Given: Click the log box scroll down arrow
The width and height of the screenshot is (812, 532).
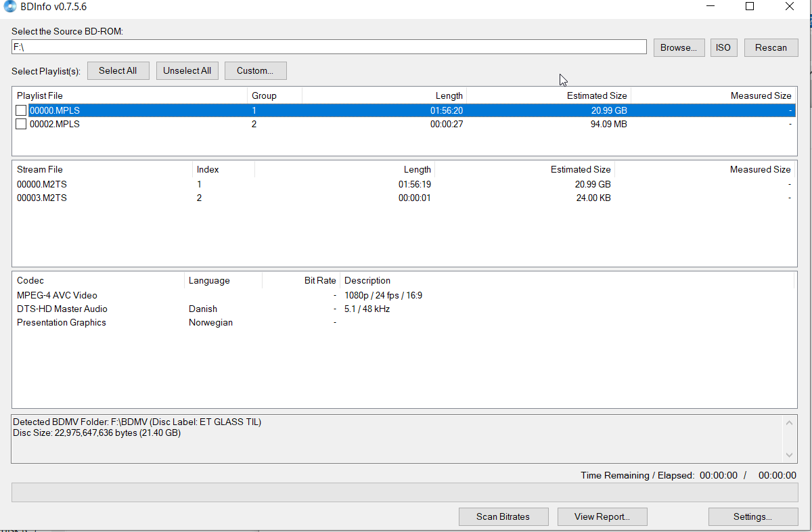Looking at the screenshot, I should click(789, 455).
